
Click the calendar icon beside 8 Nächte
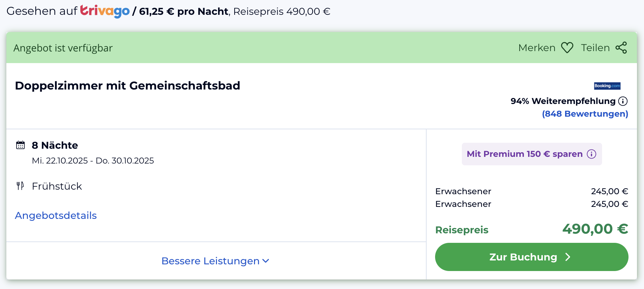click(x=20, y=145)
